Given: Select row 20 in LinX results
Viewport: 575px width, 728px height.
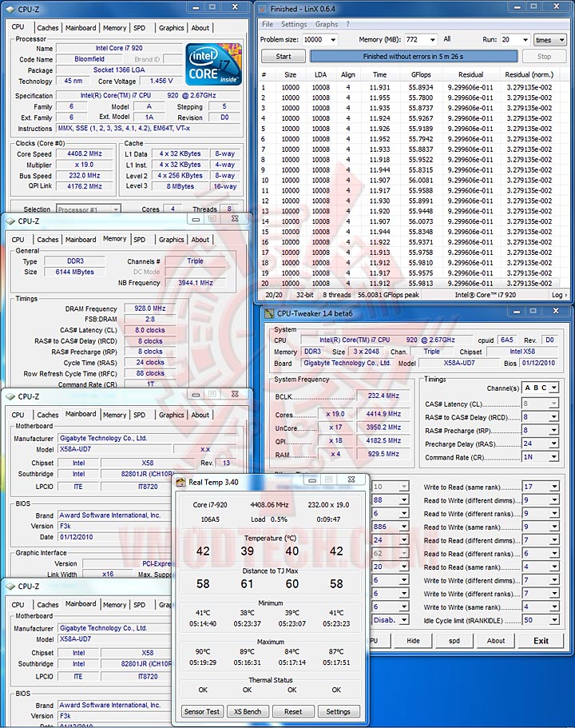Looking at the screenshot, I should point(410,283).
